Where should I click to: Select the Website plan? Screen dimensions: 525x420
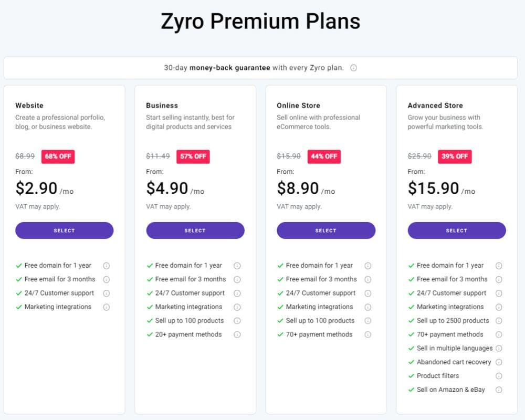(64, 230)
